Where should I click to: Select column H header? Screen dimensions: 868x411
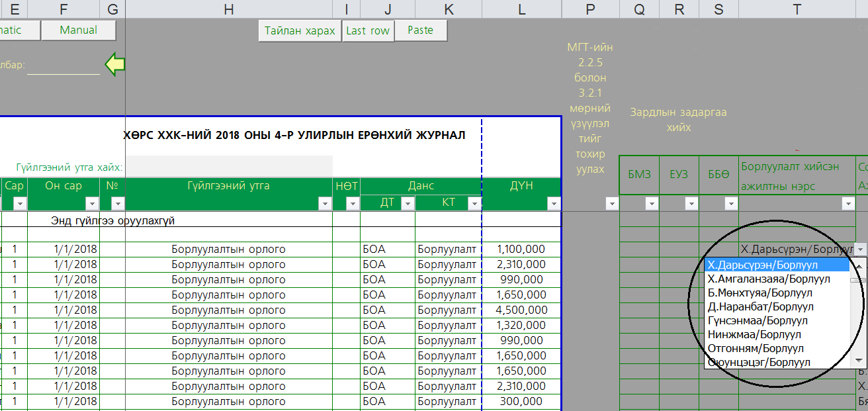(229, 9)
